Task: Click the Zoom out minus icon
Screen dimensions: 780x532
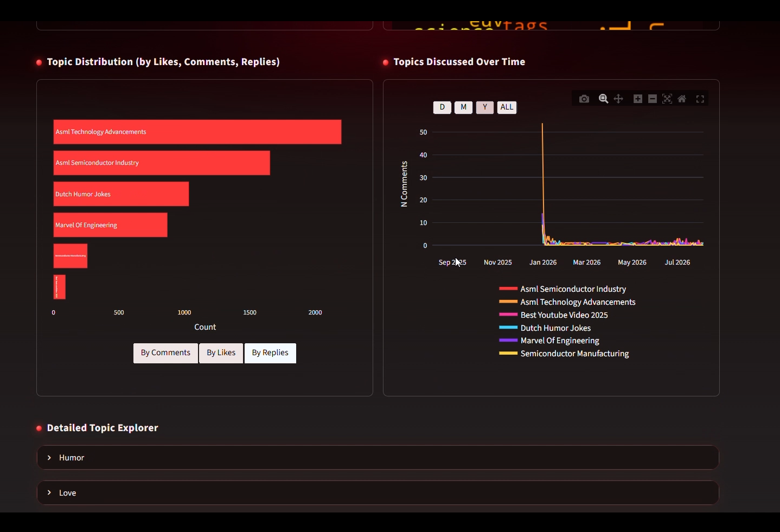Action: [x=653, y=99]
